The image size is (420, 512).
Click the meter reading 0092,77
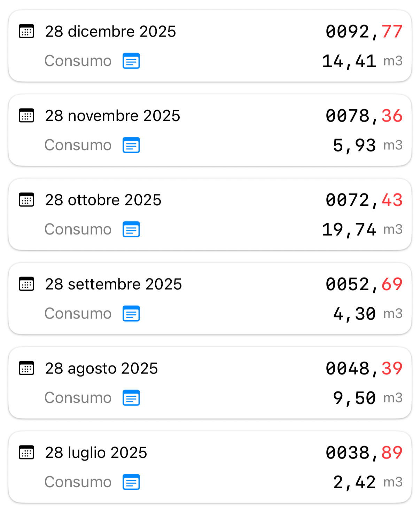pyautogui.click(x=364, y=31)
